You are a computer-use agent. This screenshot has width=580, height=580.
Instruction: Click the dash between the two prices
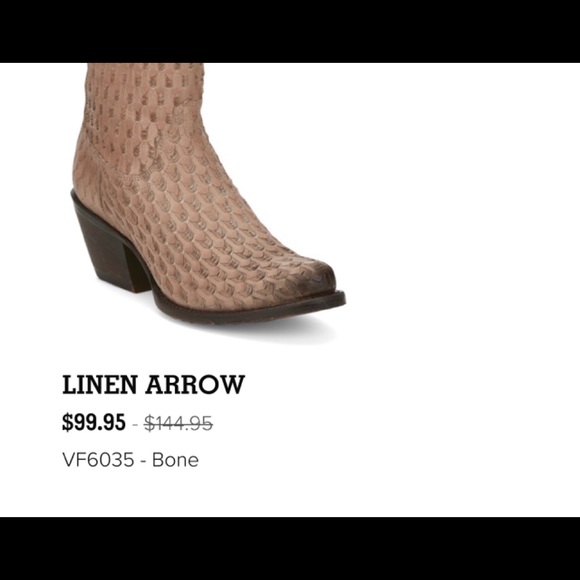tap(135, 424)
